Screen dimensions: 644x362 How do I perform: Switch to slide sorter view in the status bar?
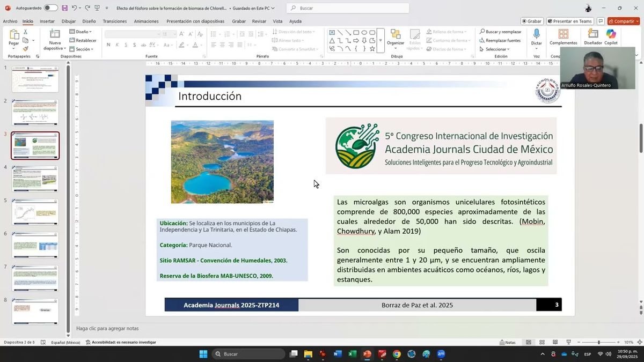pos(541,342)
